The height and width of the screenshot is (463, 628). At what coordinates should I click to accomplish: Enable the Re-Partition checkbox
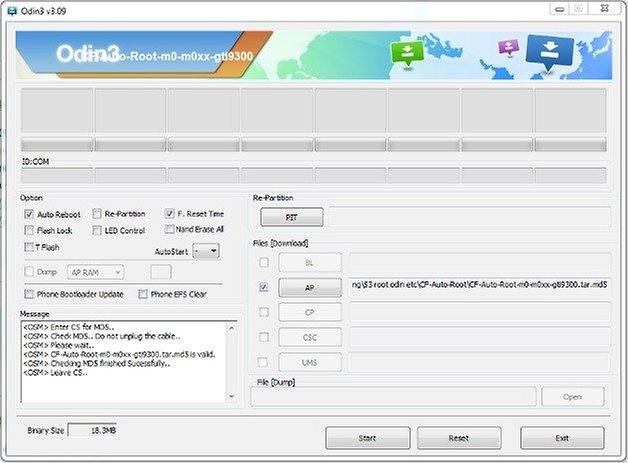click(97, 213)
